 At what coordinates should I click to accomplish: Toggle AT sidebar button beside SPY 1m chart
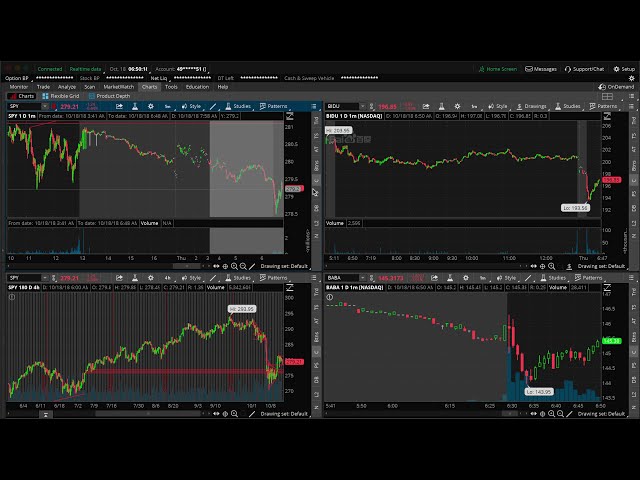tap(316, 149)
